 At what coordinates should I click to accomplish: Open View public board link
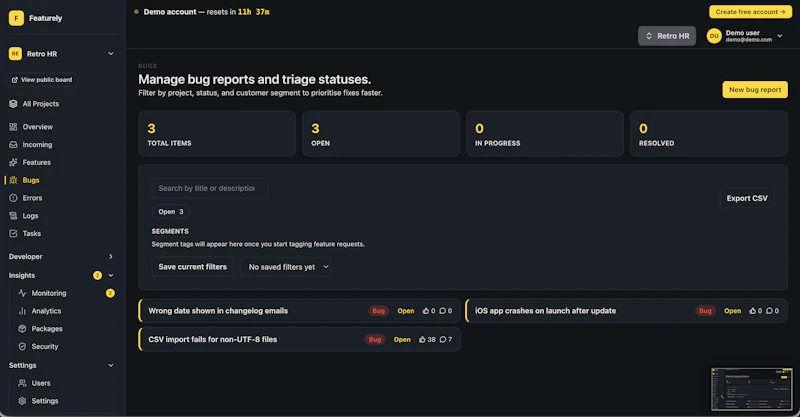(x=42, y=80)
